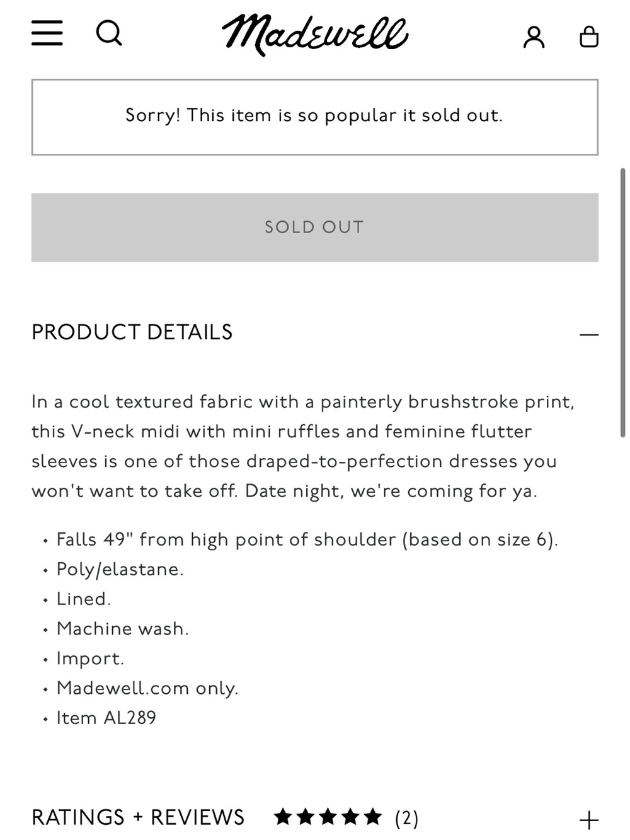Click the Product Details heading
Viewport: 630px width, 840px height.
pos(132,332)
